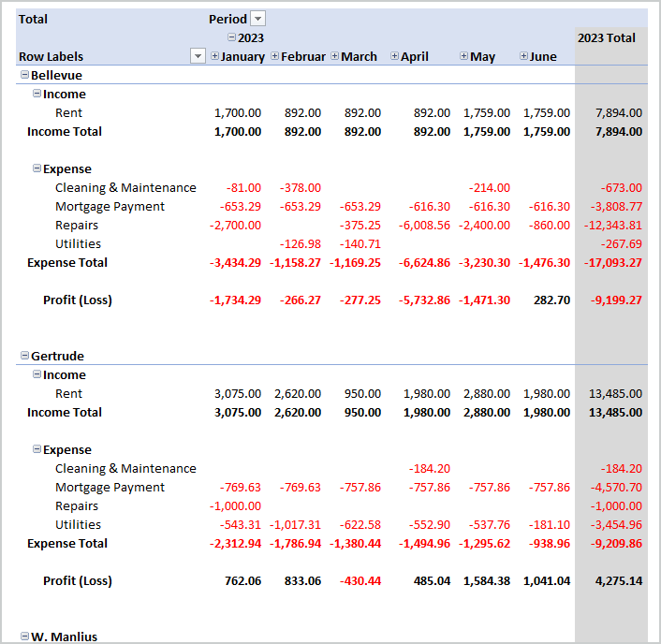The image size is (661, 644).
Task: Select Gertrude's January Rent value cell
Action: (x=239, y=394)
